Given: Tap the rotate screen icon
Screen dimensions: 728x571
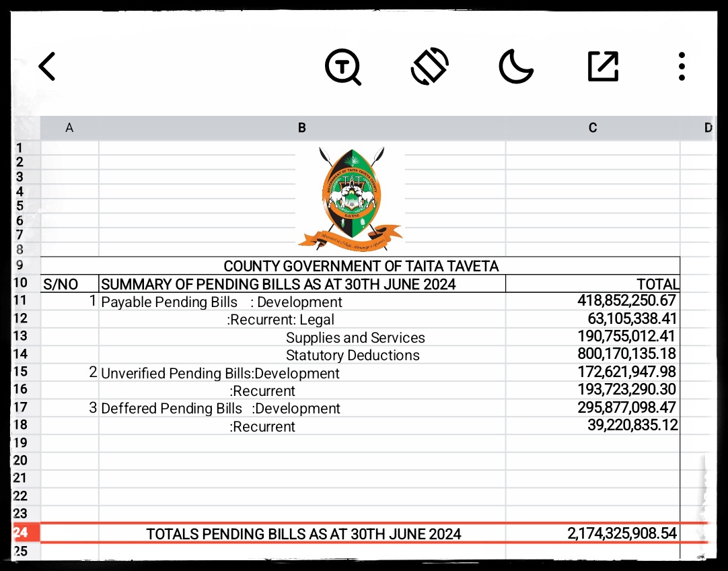Looking at the screenshot, I should (x=429, y=66).
